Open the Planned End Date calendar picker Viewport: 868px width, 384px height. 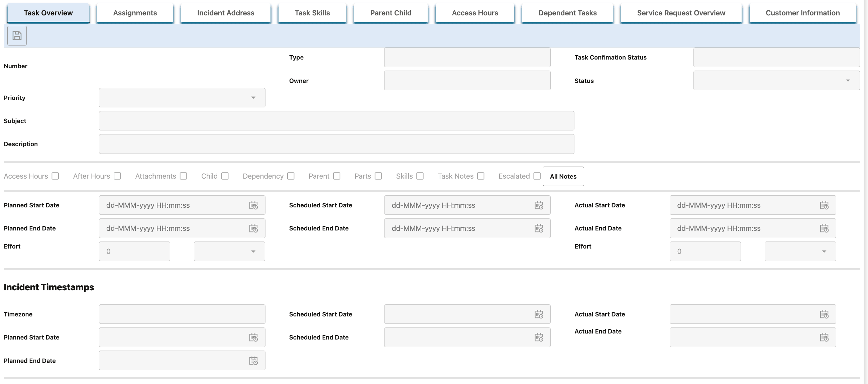click(253, 228)
